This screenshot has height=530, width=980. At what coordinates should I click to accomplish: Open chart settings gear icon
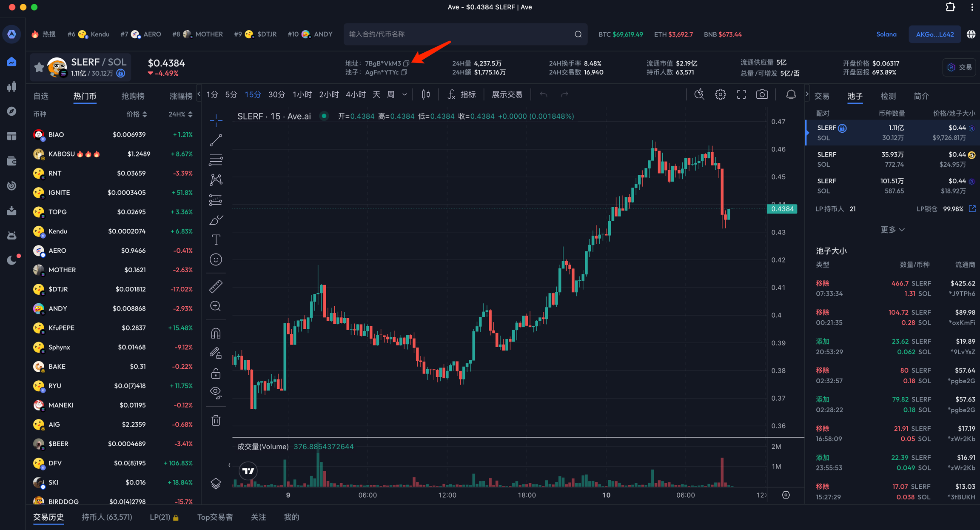(720, 94)
